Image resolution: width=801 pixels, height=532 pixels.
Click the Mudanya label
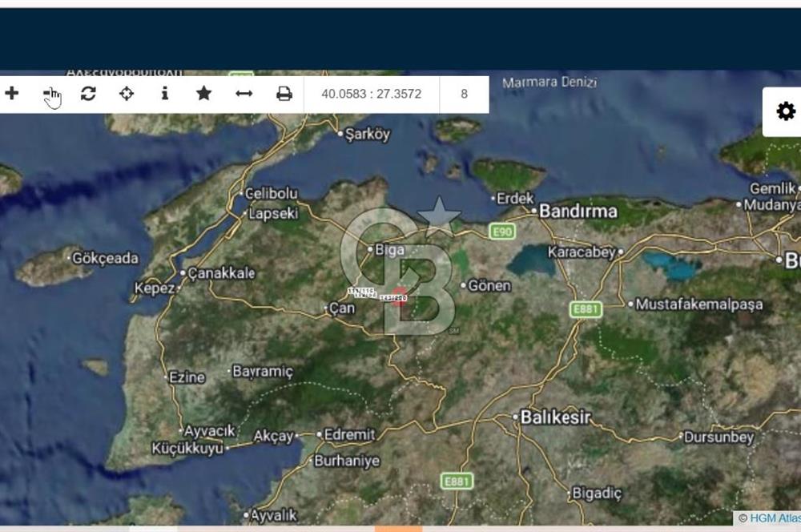click(772, 205)
